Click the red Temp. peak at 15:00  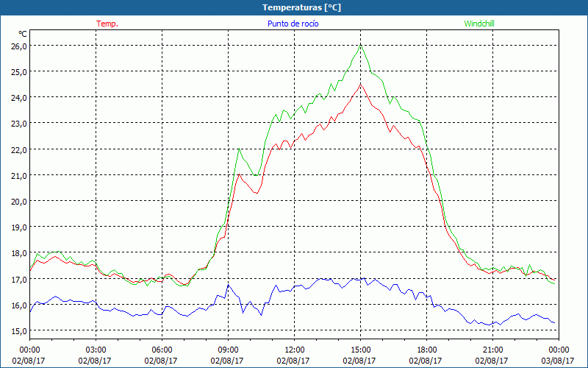(360, 85)
